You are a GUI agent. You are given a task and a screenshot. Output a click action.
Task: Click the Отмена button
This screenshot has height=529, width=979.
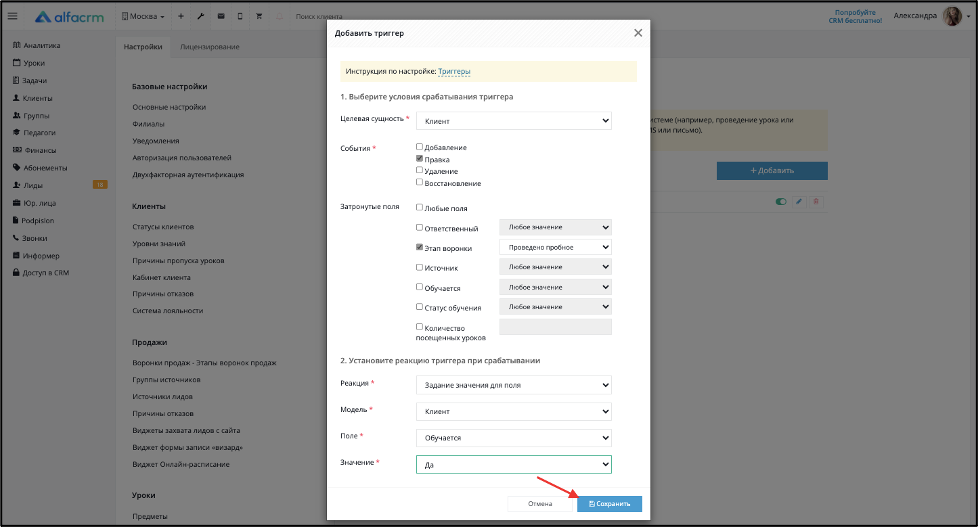coord(540,504)
